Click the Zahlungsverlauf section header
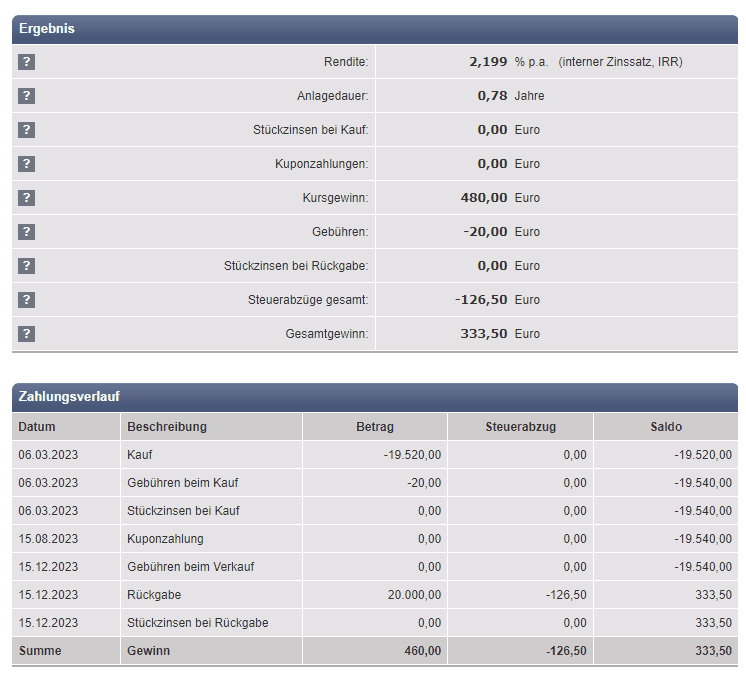This screenshot has height=675, width=746. (x=69, y=397)
